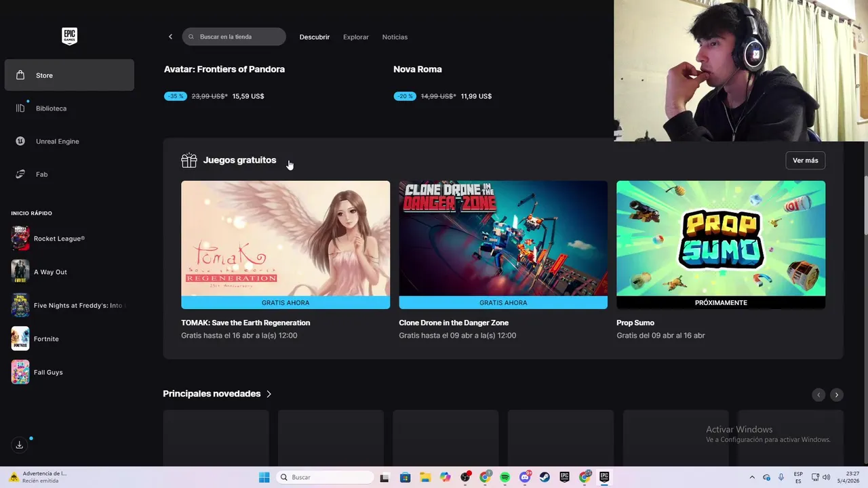Screen dimensions: 868x488
Task: Click TOMAK: Save the Earth Regeneration title
Action: 245,323
